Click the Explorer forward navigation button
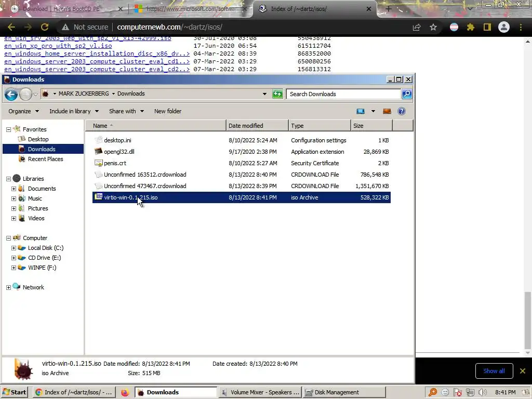532x399 pixels. [25, 94]
